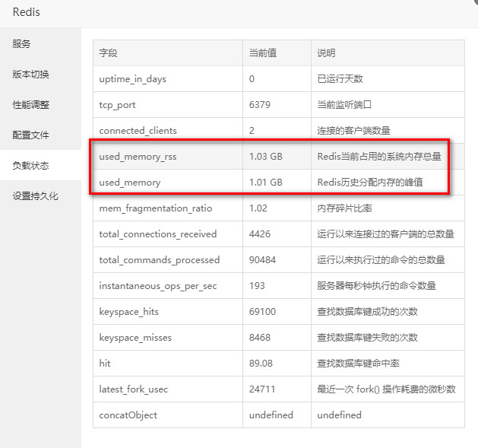Viewport: 478px width, 448px height.
Task: Click the Redis当前占用的系统内存总量 description
Action: 379,157
